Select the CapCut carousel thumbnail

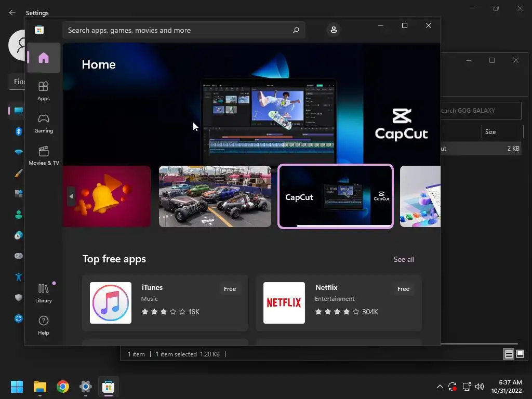point(335,196)
